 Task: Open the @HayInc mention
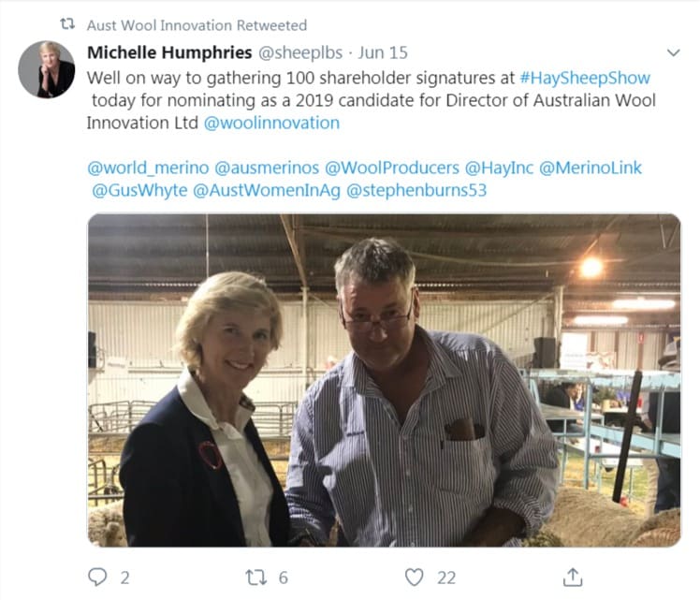(x=499, y=168)
